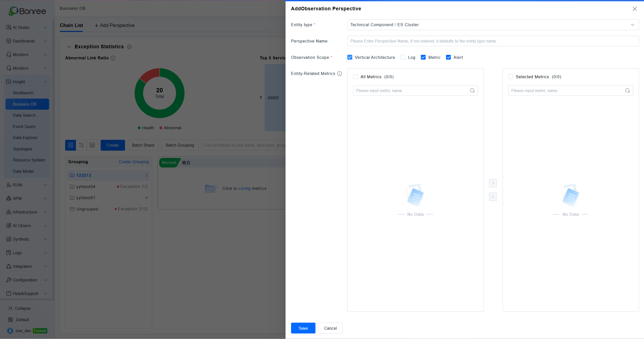Click the Entity-Related Metrics info icon
Viewport: 644px width, 339px height.
click(340, 73)
